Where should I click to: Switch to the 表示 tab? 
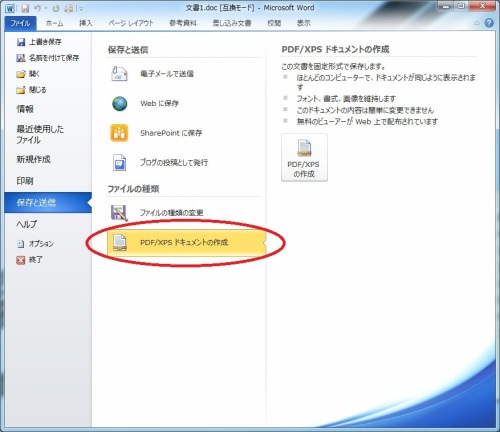[x=303, y=23]
